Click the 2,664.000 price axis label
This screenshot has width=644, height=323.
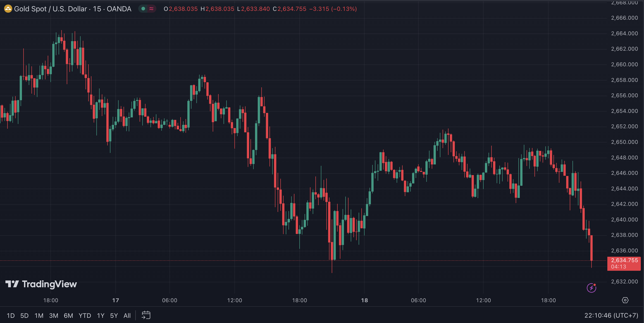(x=624, y=33)
